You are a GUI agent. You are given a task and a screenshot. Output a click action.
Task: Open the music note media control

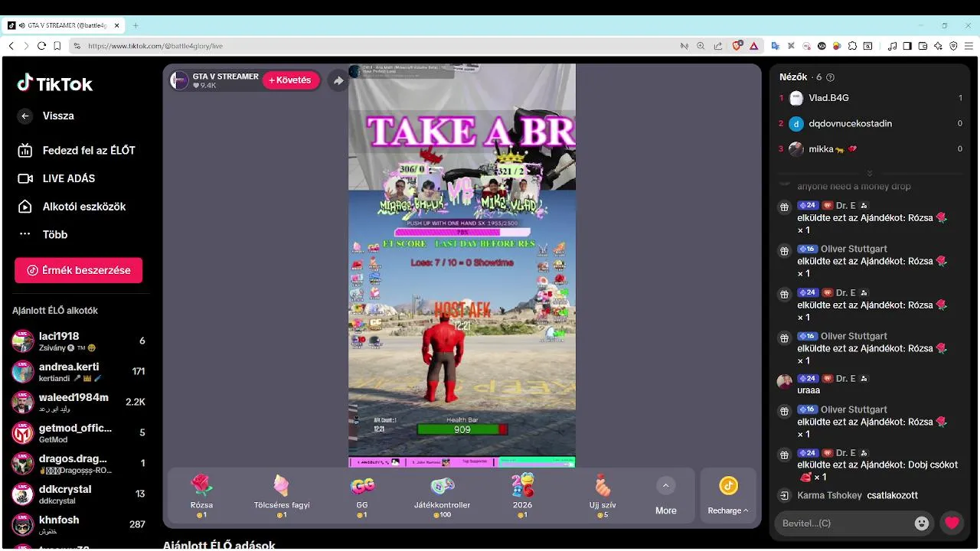click(x=892, y=46)
